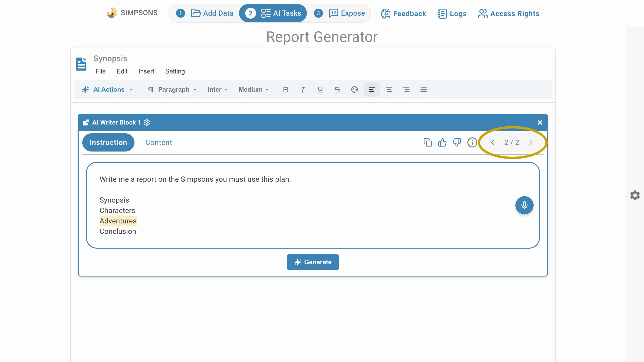This screenshot has height=362, width=644.
Task: Click the Synopsis document title
Action: click(x=110, y=58)
